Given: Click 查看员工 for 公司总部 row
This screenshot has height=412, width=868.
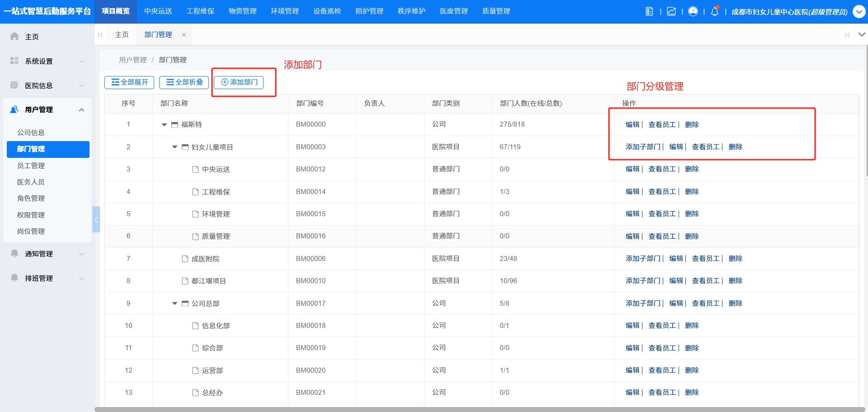Looking at the screenshot, I should 705,303.
